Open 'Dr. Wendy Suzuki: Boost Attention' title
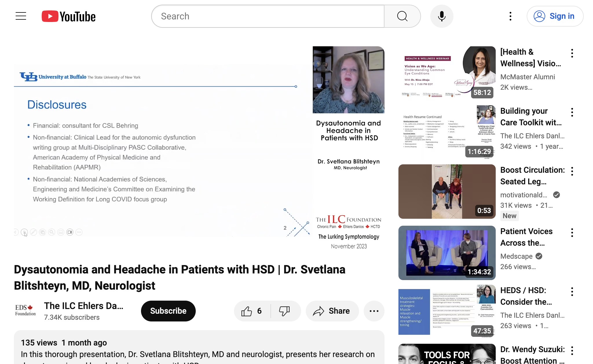The height and width of the screenshot is (364, 593). 532,355
